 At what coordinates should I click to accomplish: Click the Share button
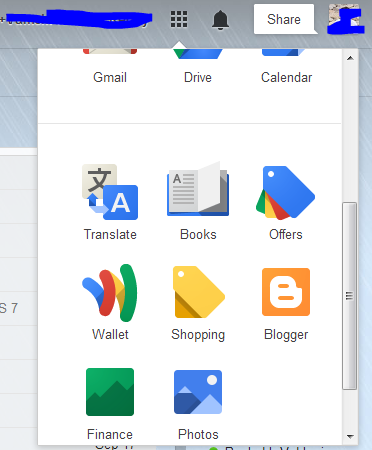284,19
